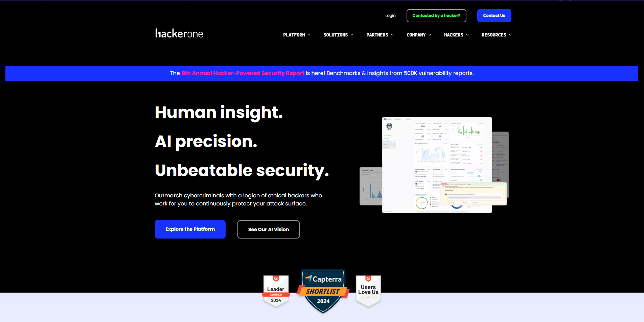Expand the Solutions menu chevron
The height and width of the screenshot is (322, 644).
[x=352, y=35]
